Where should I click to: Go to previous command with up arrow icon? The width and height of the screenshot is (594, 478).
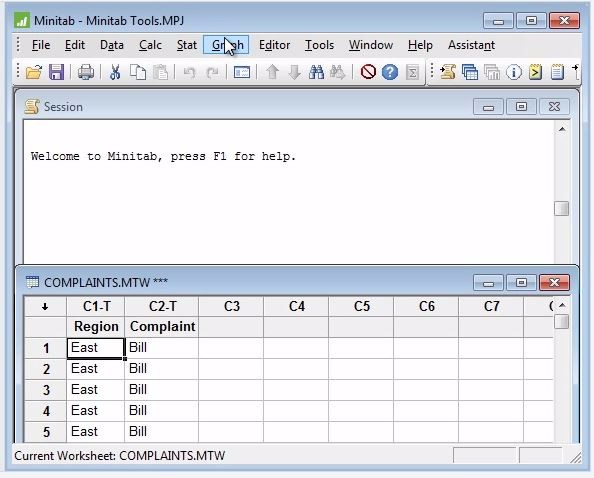point(272,72)
